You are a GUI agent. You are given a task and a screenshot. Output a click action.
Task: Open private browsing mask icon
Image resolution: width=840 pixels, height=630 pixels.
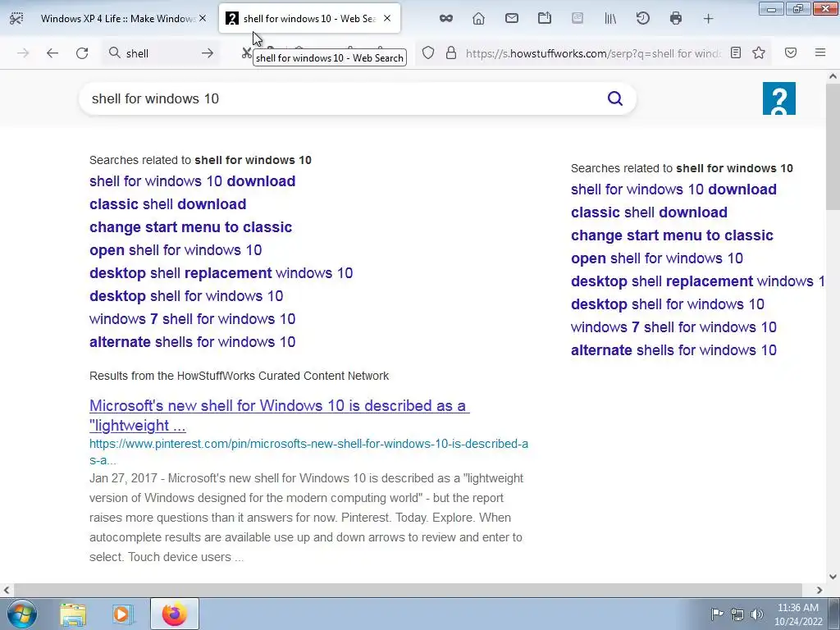tap(445, 19)
